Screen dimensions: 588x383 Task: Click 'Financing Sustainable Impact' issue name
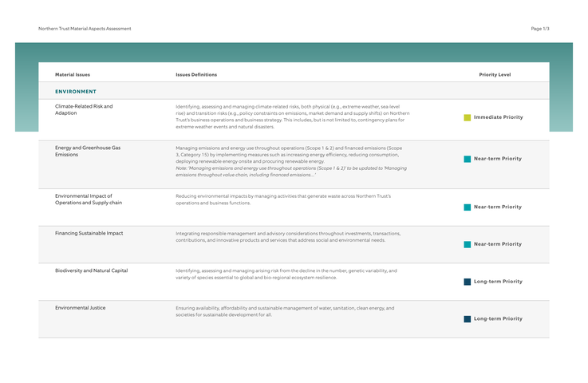point(89,233)
